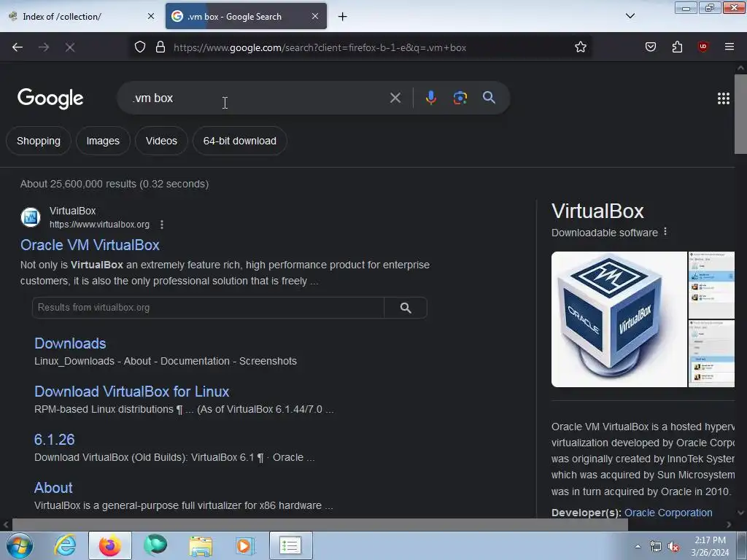Open the options dots next to virtualbox.org URL
The width and height of the screenshot is (747, 560).
click(x=162, y=225)
